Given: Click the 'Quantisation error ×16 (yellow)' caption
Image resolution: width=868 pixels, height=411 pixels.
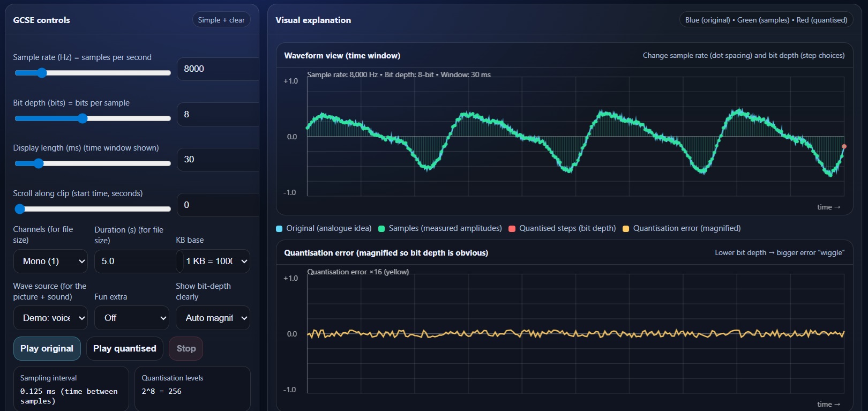Looking at the screenshot, I should click(x=358, y=272).
